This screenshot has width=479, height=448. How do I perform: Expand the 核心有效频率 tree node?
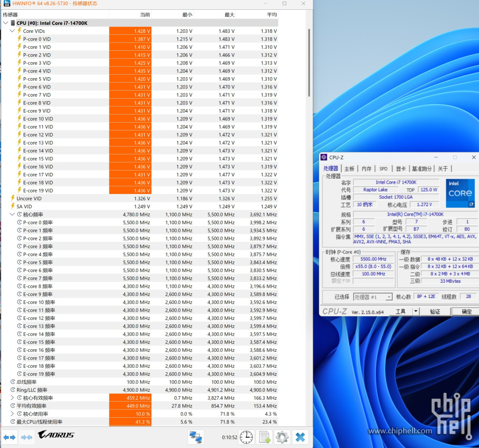(12, 398)
